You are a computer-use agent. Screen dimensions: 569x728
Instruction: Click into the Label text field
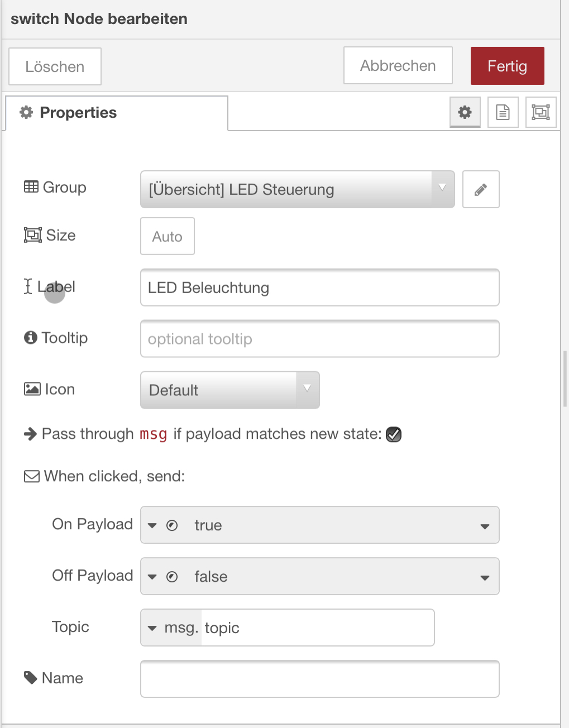pyautogui.click(x=319, y=288)
